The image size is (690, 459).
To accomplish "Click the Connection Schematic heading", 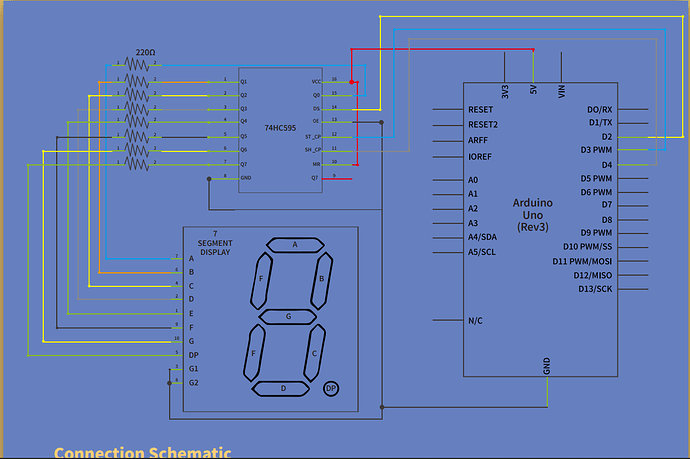I will 143,452.
